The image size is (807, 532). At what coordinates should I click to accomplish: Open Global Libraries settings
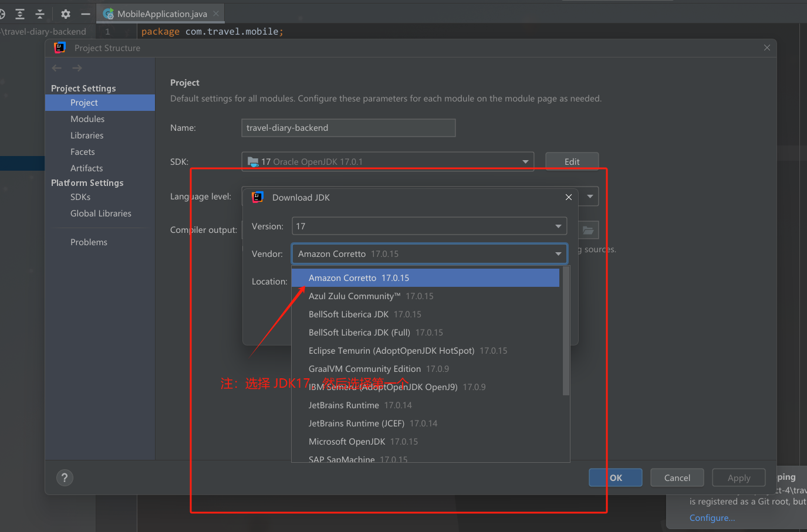tap(100, 214)
